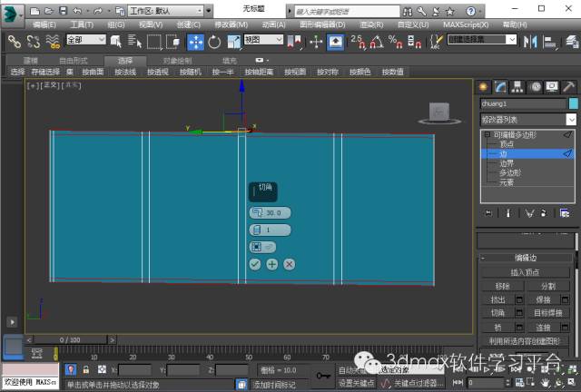Collapse the 可编辑多边形 tree node
Image resolution: width=581 pixels, height=392 pixels.
(x=487, y=135)
